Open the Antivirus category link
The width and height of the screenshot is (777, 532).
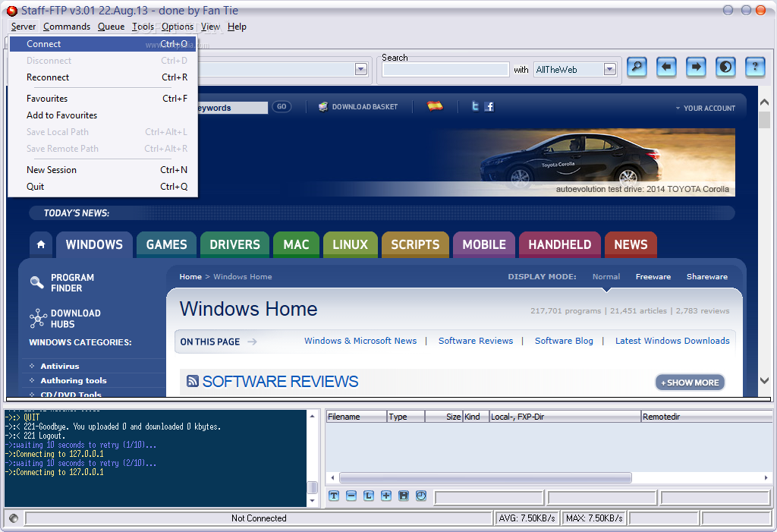click(x=60, y=366)
